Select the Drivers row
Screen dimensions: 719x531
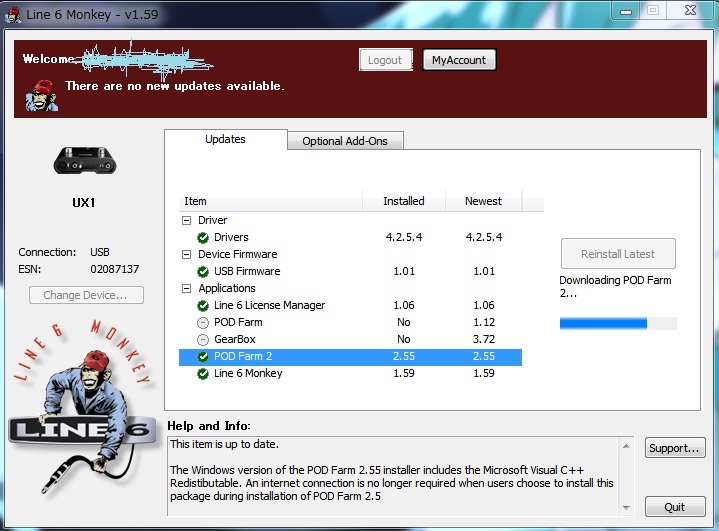pos(350,238)
